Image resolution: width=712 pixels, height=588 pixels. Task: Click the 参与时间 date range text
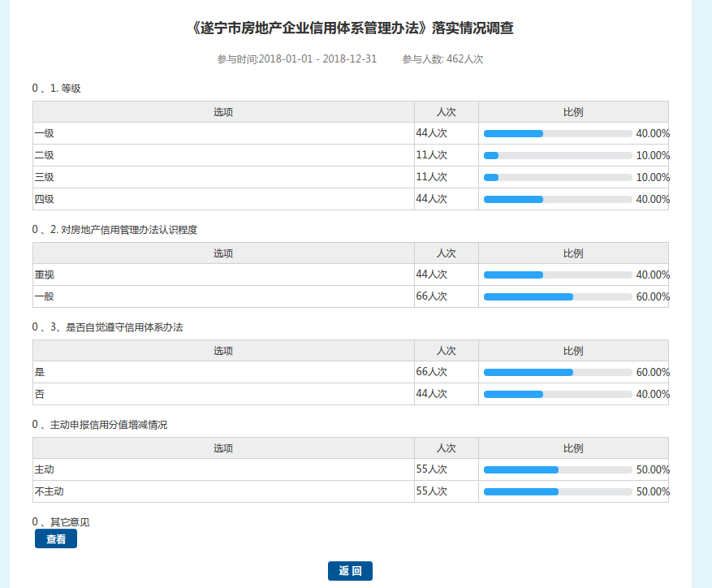click(297, 59)
